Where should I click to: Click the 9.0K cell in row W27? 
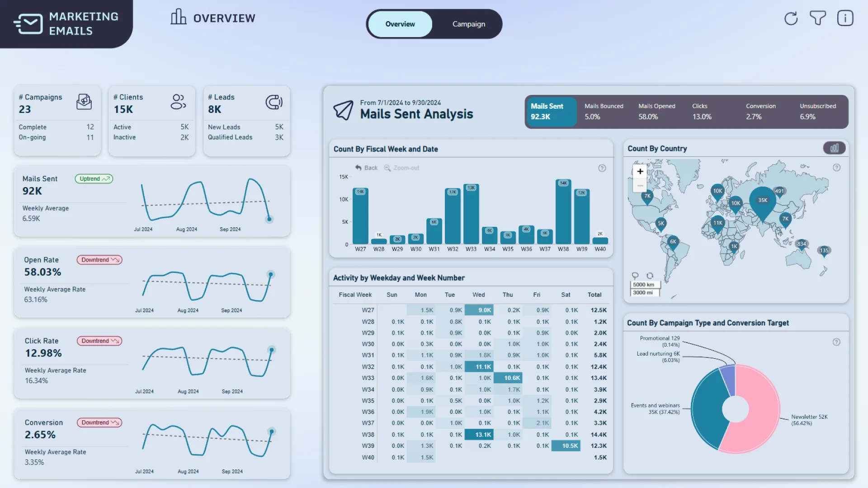pos(479,310)
